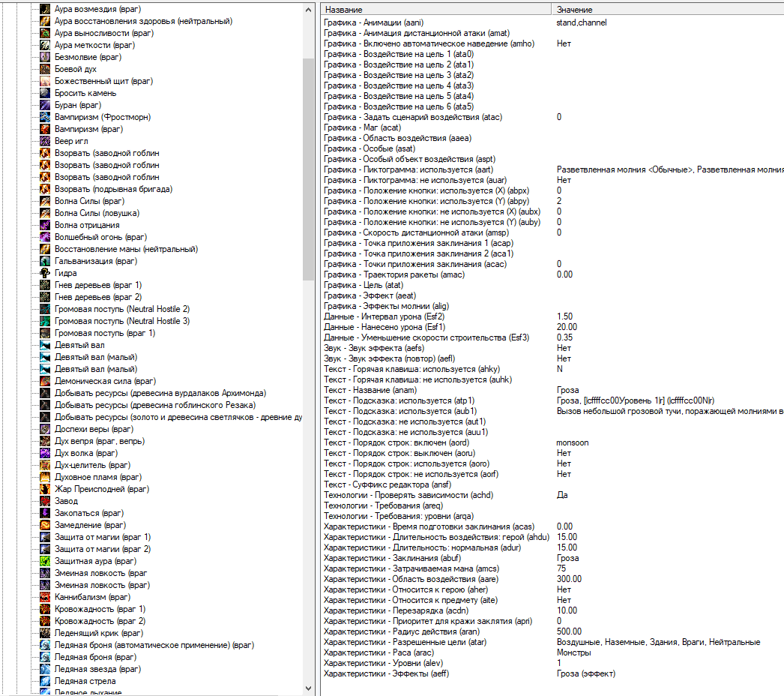Select Аура меткости (враг) in the tree
Viewport: 784px width, 696px height.
pyautogui.click(x=94, y=45)
